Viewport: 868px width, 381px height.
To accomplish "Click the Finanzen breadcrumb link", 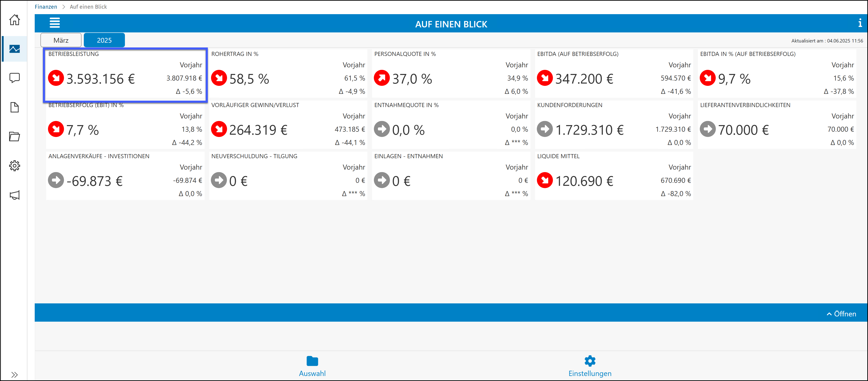I will (x=46, y=7).
